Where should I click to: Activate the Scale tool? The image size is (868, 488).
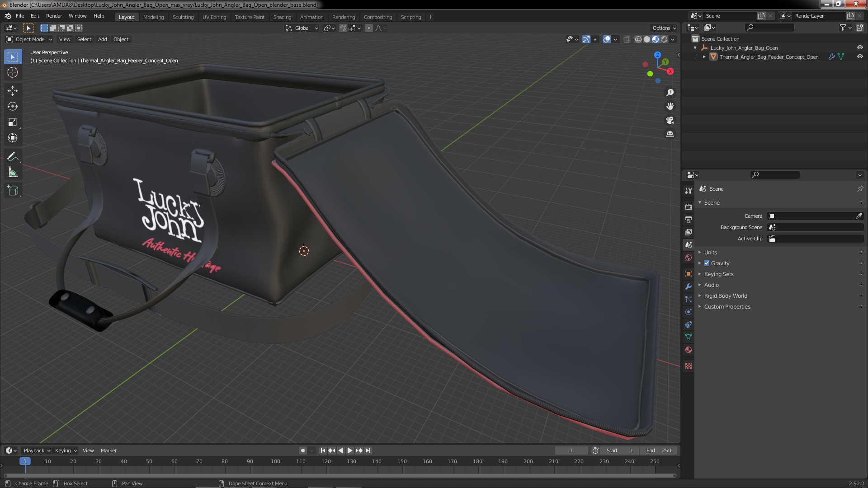[x=13, y=122]
